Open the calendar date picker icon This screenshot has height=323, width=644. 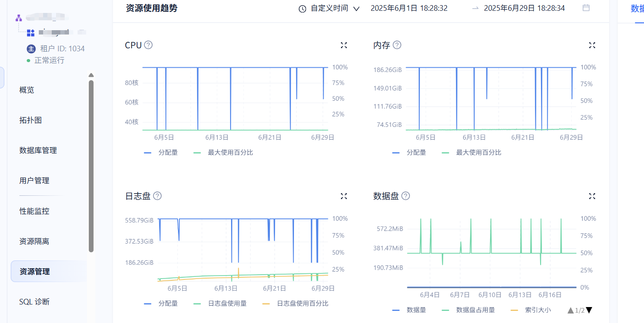pos(586,8)
